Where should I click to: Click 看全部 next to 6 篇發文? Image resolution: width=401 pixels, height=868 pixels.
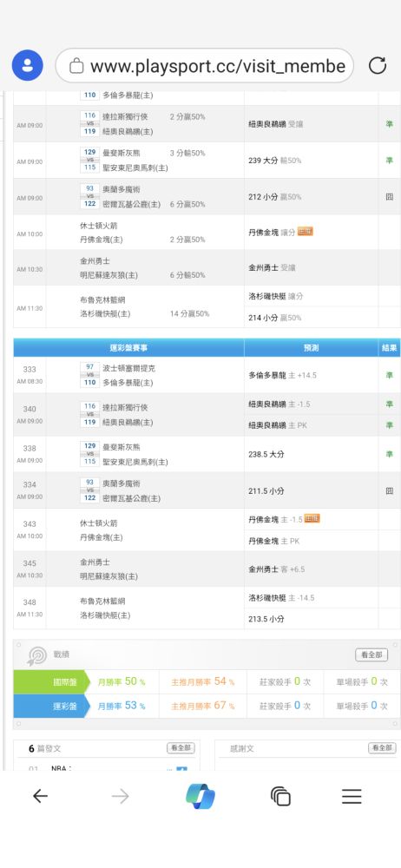click(181, 748)
